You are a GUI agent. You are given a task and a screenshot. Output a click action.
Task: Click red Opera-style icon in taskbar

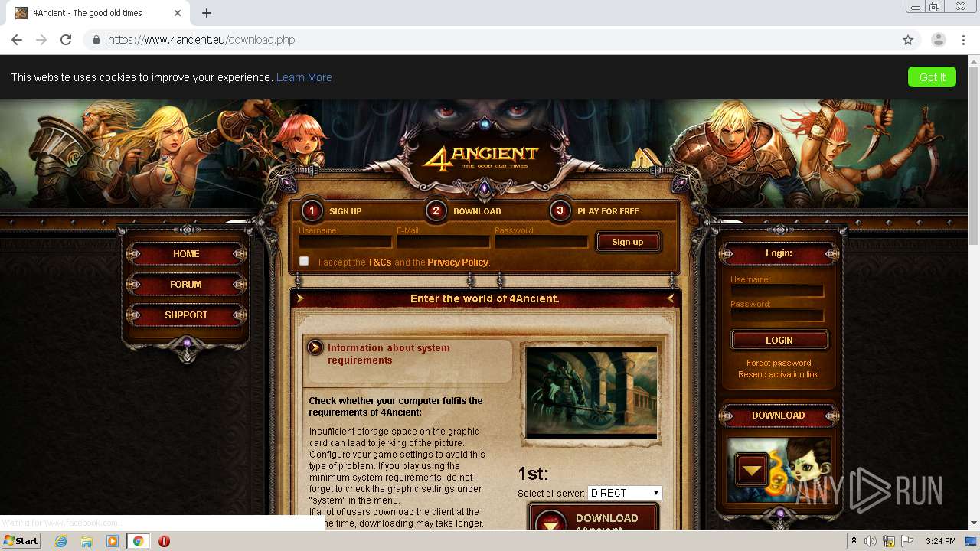164,541
